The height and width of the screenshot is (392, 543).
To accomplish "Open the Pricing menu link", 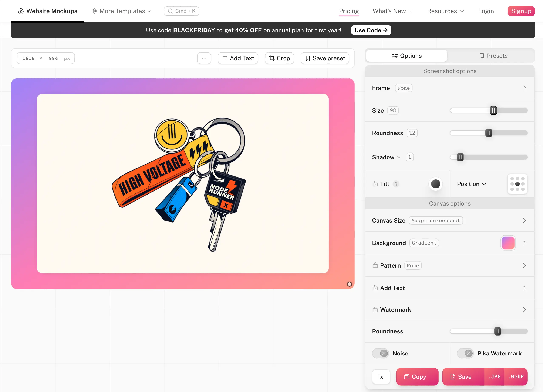I will pos(349,11).
